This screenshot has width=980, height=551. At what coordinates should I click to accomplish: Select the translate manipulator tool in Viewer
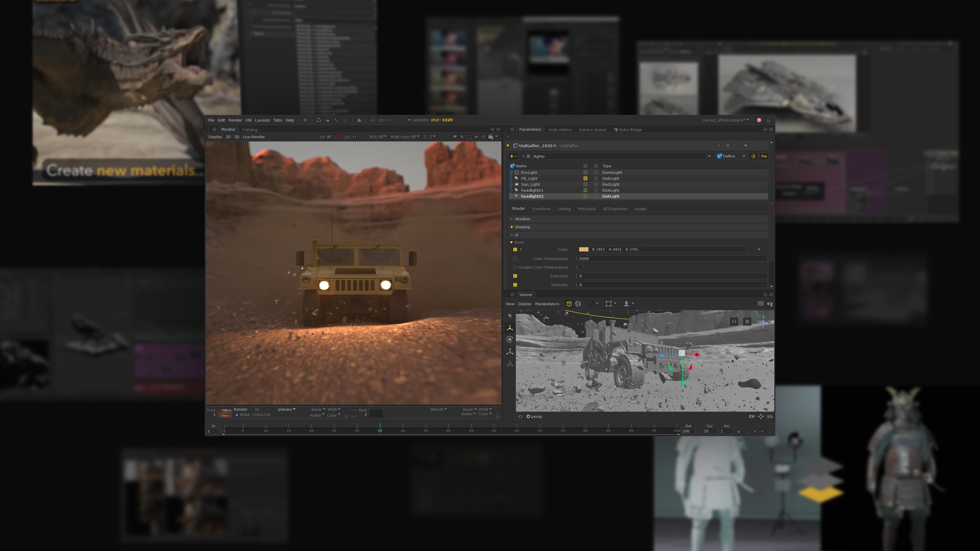coord(509,328)
